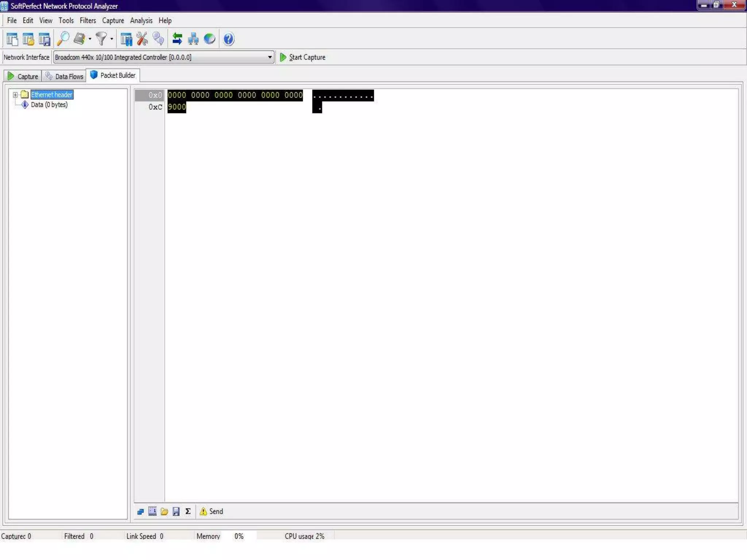The width and height of the screenshot is (747, 560).
Task: Expand the Ethernet header tree node
Action: tap(15, 95)
